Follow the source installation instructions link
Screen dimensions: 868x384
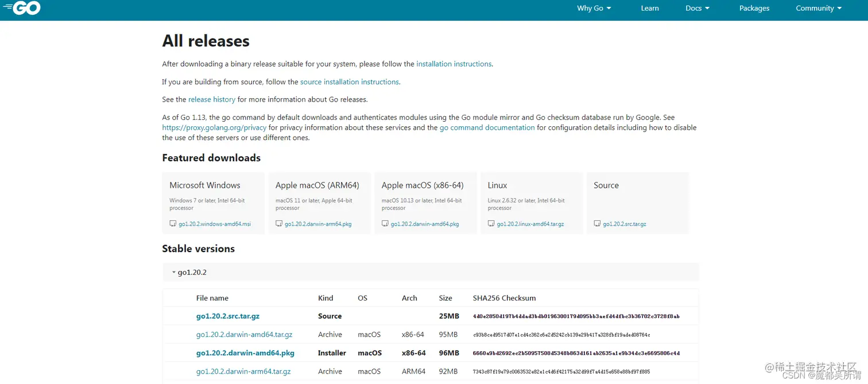point(350,82)
